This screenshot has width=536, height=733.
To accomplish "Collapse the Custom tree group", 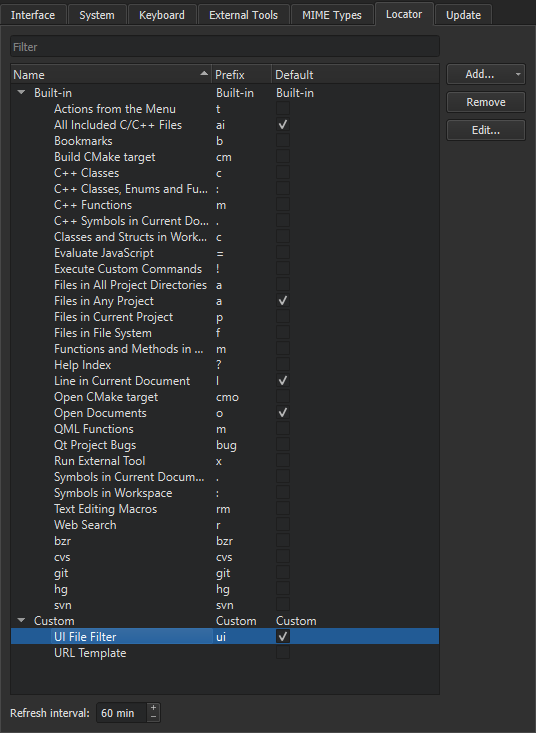I will tap(21, 620).
